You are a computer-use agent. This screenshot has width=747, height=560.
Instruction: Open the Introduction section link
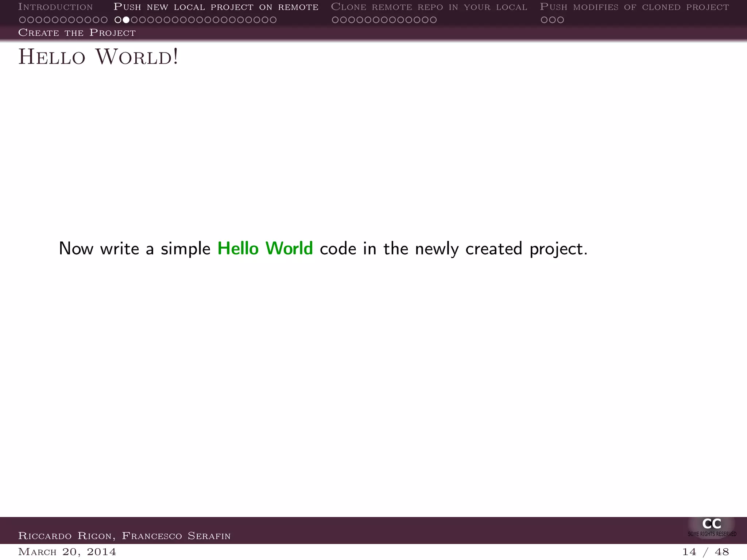[55, 7]
